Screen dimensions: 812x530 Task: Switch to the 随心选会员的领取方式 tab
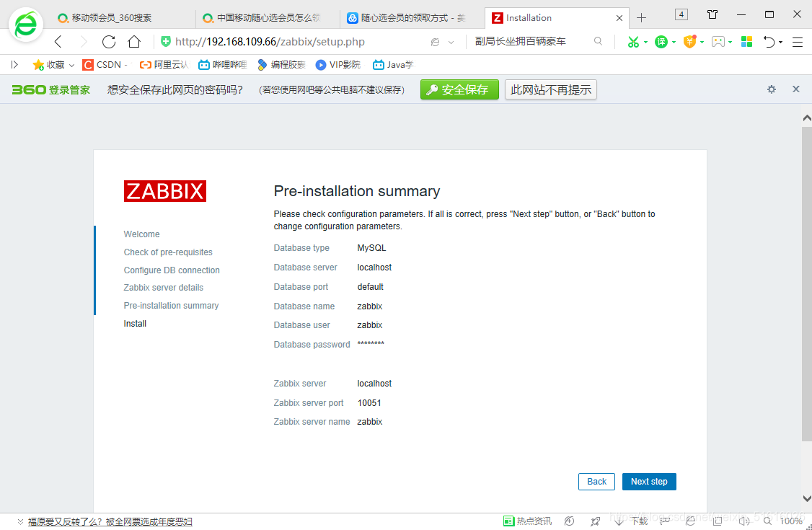[412, 18]
